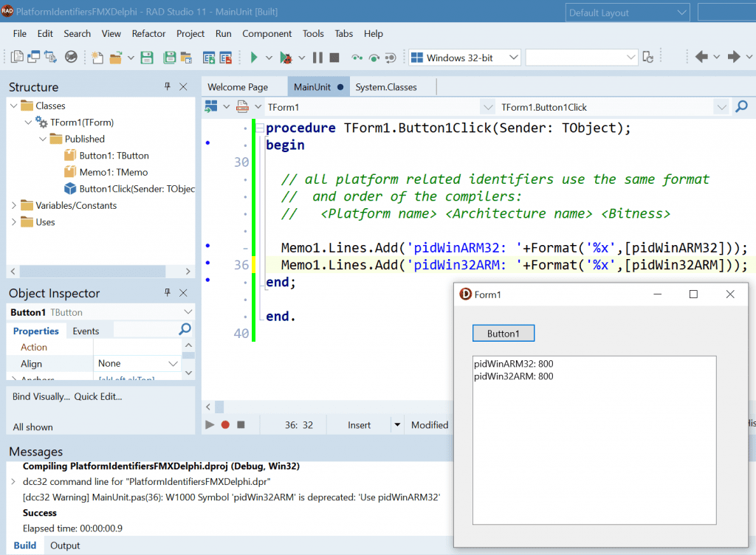Viewport: 756px width, 555px height.
Task: Click the Object Inspector search magnifier
Action: (x=185, y=329)
